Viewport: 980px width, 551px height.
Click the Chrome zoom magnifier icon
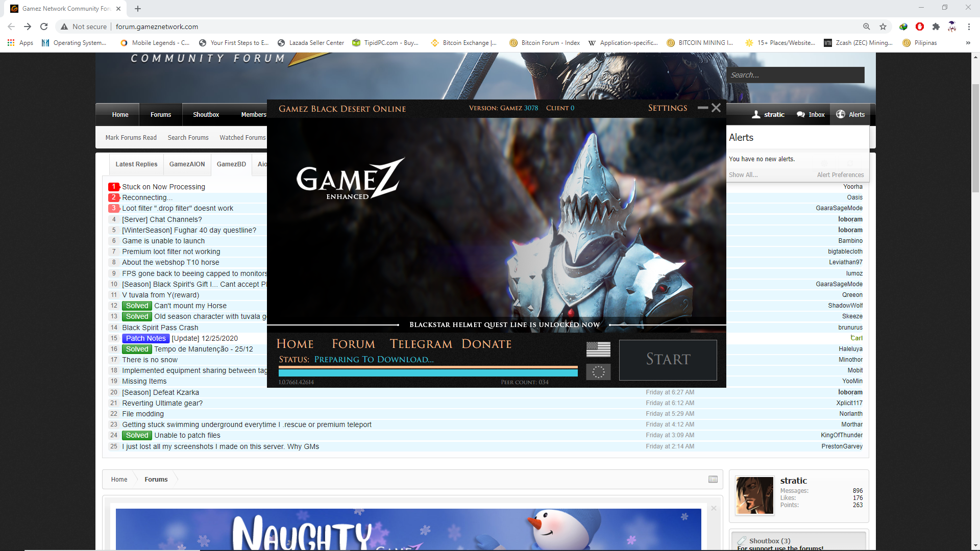click(867, 27)
